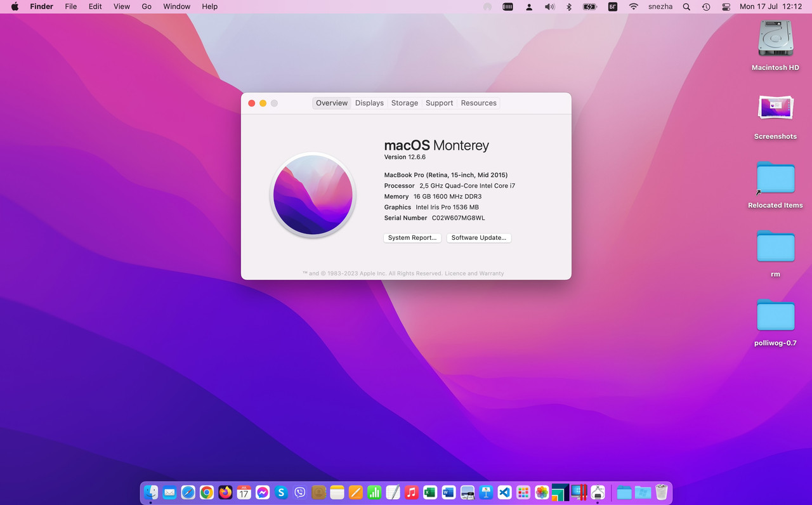Image resolution: width=812 pixels, height=505 pixels.
Task: Switch to the Resources tab
Action: click(x=479, y=103)
